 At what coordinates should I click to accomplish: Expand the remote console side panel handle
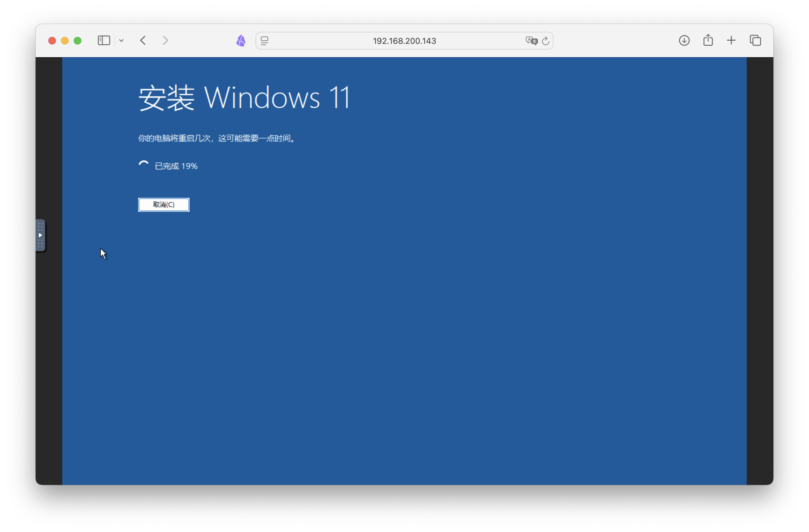40,235
